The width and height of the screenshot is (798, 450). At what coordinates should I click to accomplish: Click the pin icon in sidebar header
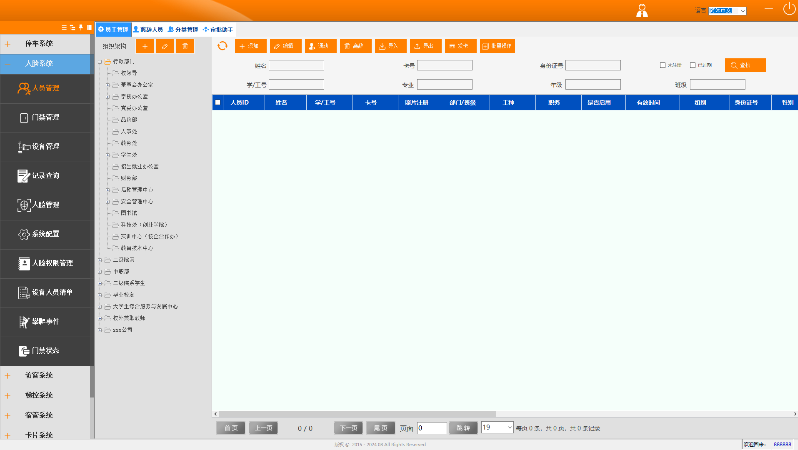(x=81, y=27)
